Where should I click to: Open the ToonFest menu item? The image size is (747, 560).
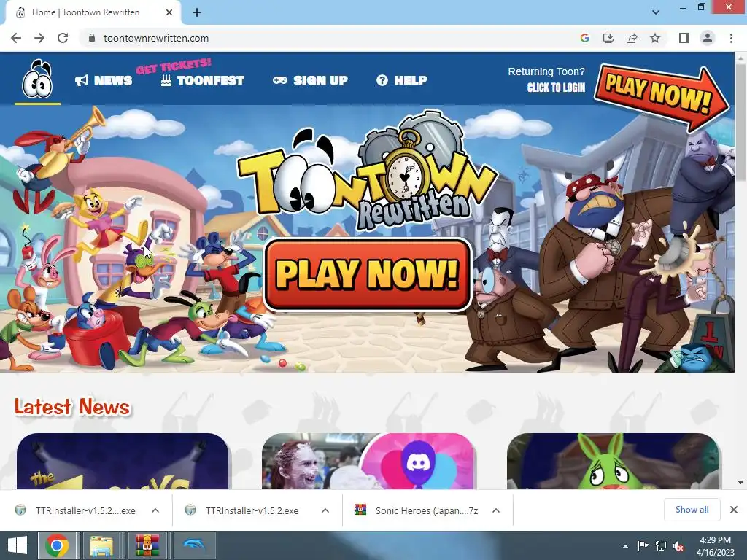coord(203,80)
